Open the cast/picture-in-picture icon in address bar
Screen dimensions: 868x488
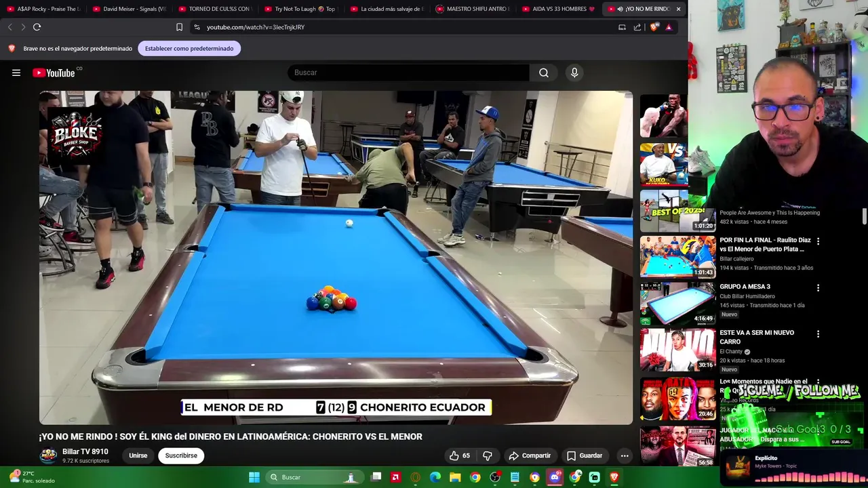(x=622, y=27)
